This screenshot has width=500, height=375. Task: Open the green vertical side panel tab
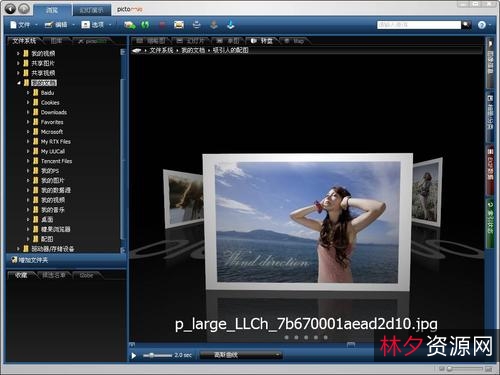pyautogui.click(x=490, y=223)
